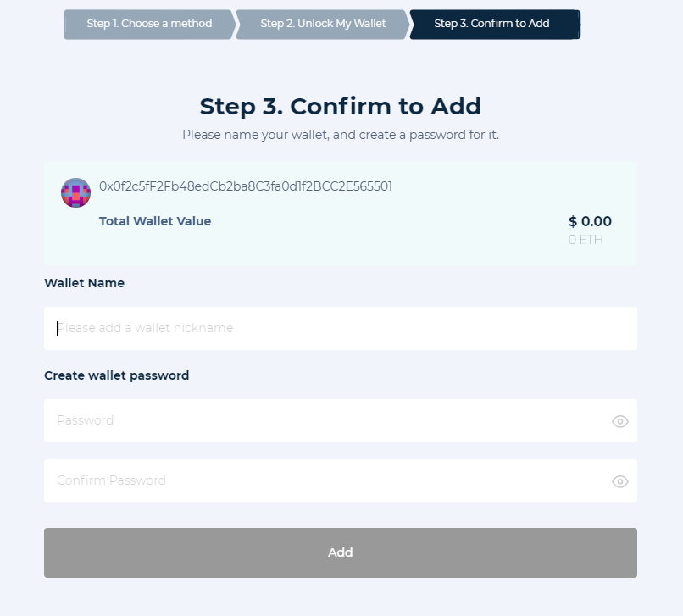Screen dimensions: 683x616
Task: Focus the wallet nickname input field
Action: pyautogui.click(x=341, y=328)
